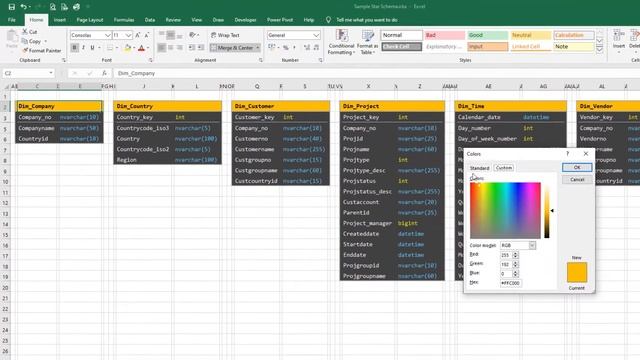Image resolution: width=640 pixels, height=360 pixels.
Task: Click the Insert Function fx icon
Action: pos(104,73)
